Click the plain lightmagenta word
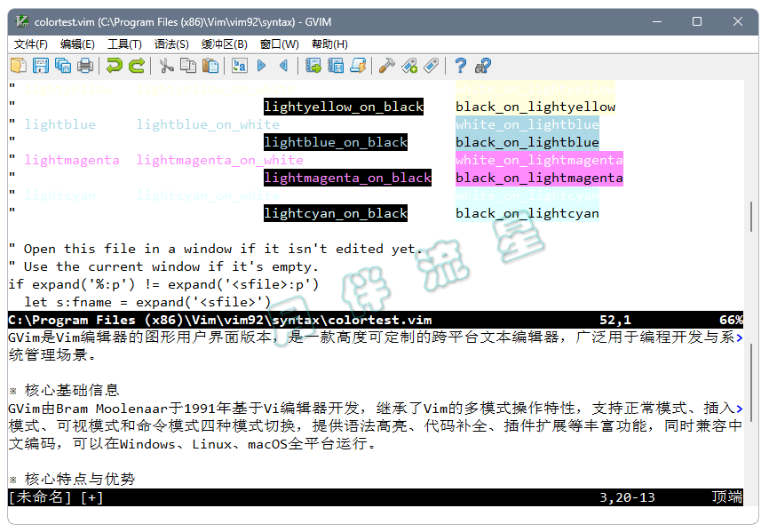The image size is (769, 532). tap(72, 159)
